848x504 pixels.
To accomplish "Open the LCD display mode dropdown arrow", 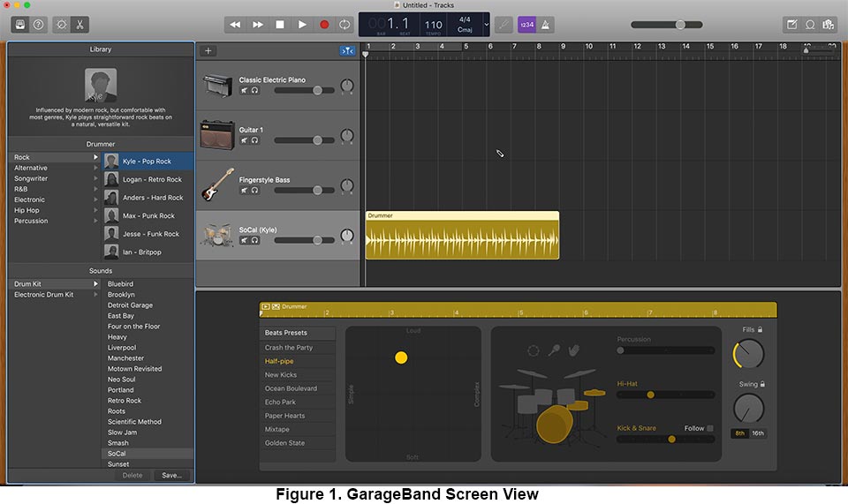I will pos(486,25).
